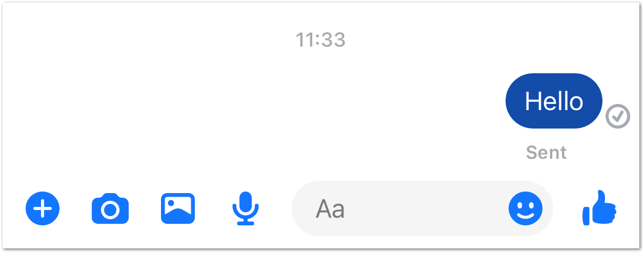Select the blue Hello message bubble
The image size is (644, 253).
point(554,101)
